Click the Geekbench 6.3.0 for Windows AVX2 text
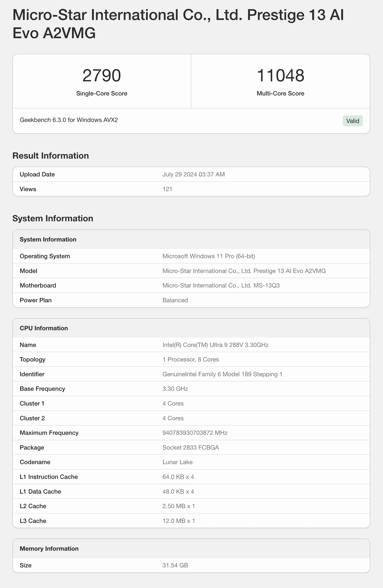 69,120
